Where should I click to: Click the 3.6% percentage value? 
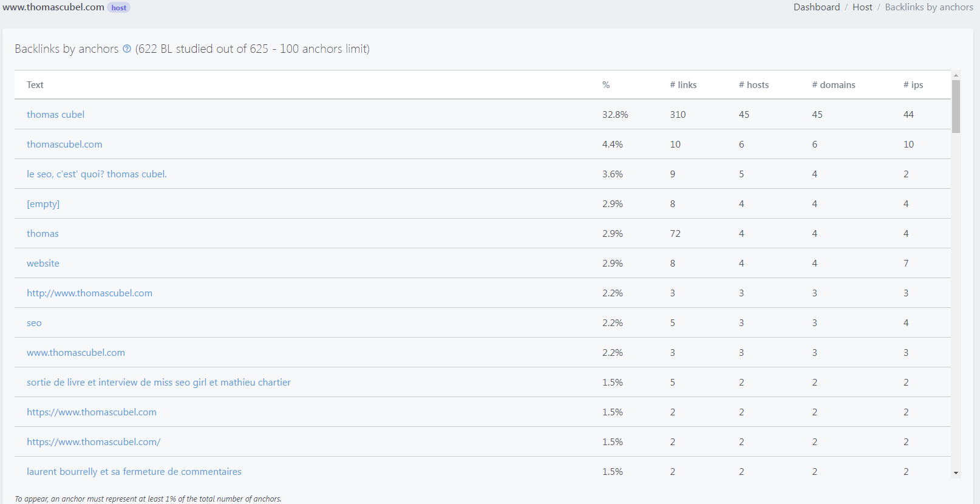613,174
